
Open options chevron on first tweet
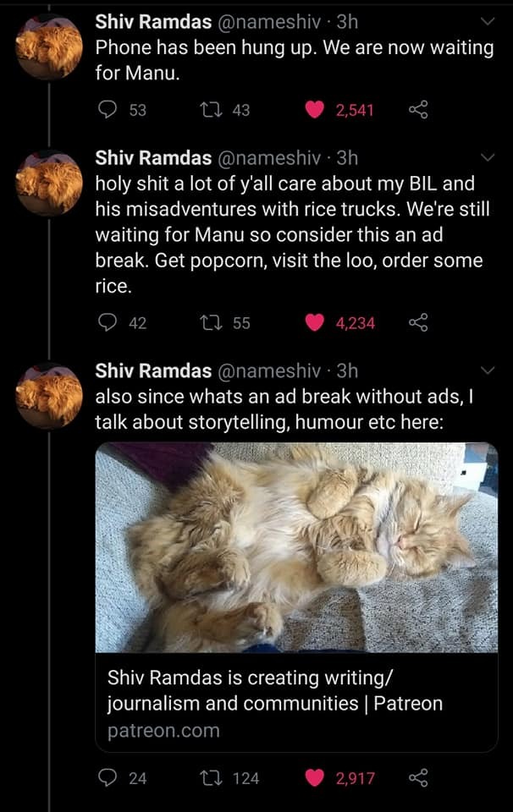click(x=488, y=21)
